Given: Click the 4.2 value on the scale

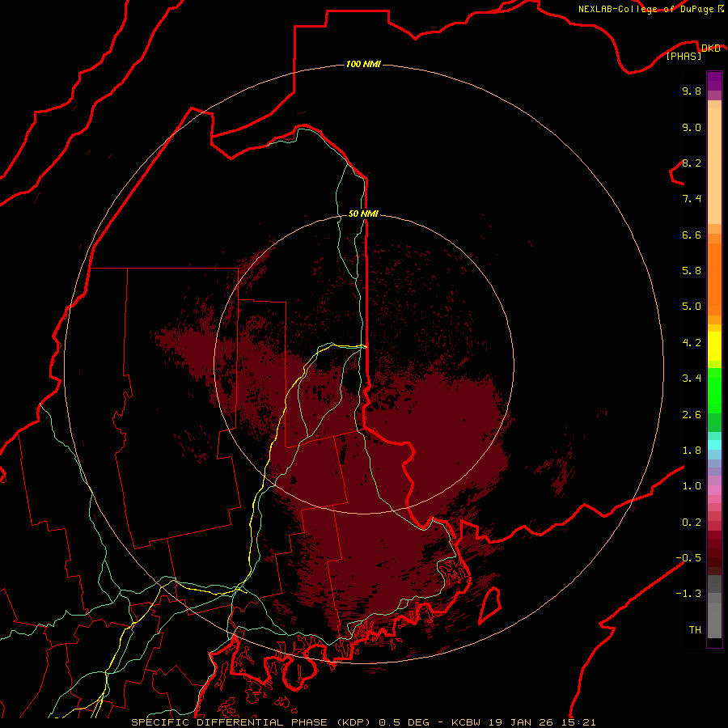Looking at the screenshot, I should click(692, 343).
